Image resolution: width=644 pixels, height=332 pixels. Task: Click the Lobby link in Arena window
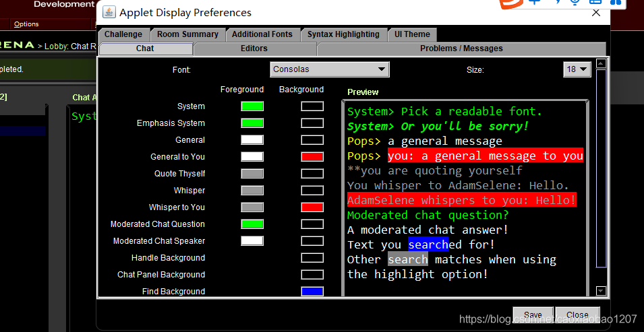point(56,46)
